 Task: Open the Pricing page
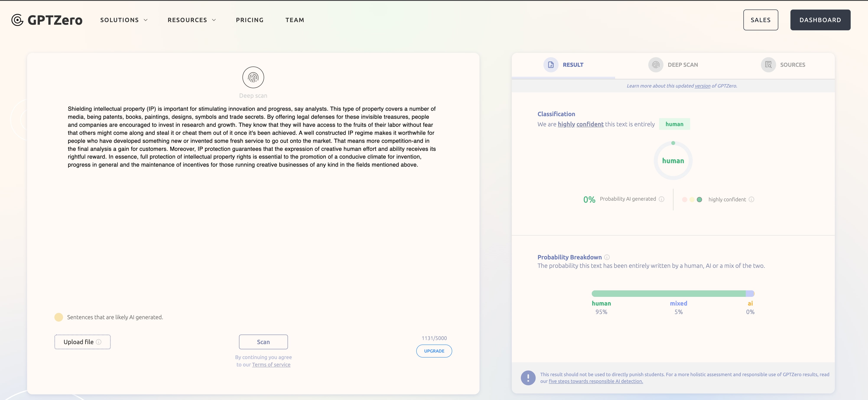pos(250,20)
